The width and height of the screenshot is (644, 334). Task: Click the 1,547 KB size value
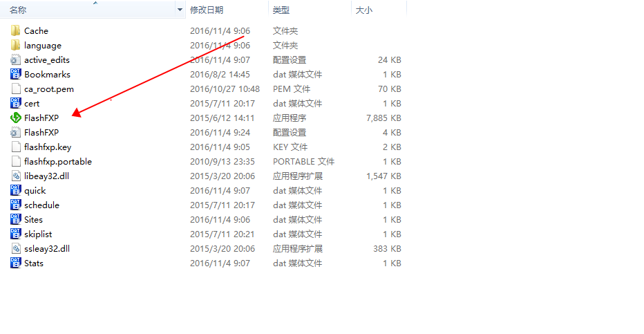(383, 176)
